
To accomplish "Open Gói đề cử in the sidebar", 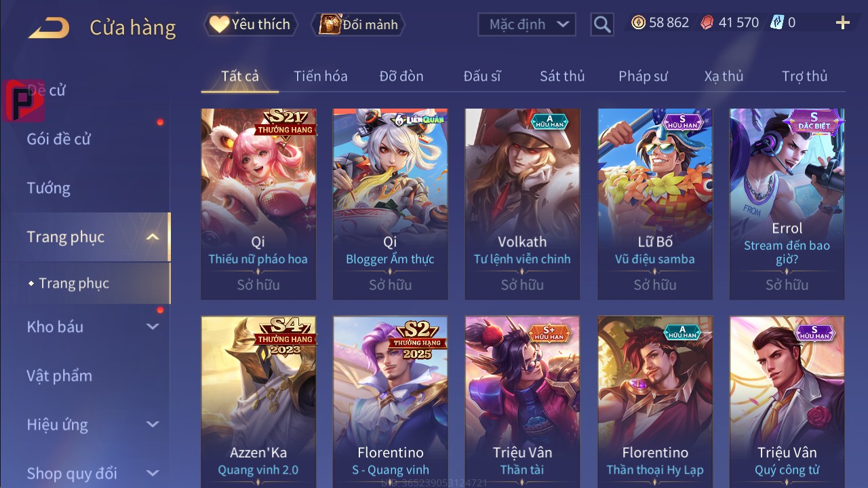I will click(58, 139).
